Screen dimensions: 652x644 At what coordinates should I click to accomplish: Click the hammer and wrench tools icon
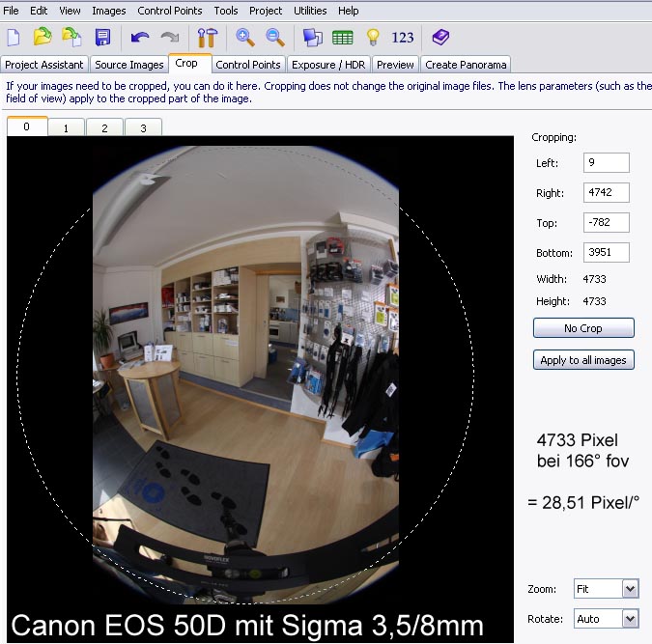207,38
